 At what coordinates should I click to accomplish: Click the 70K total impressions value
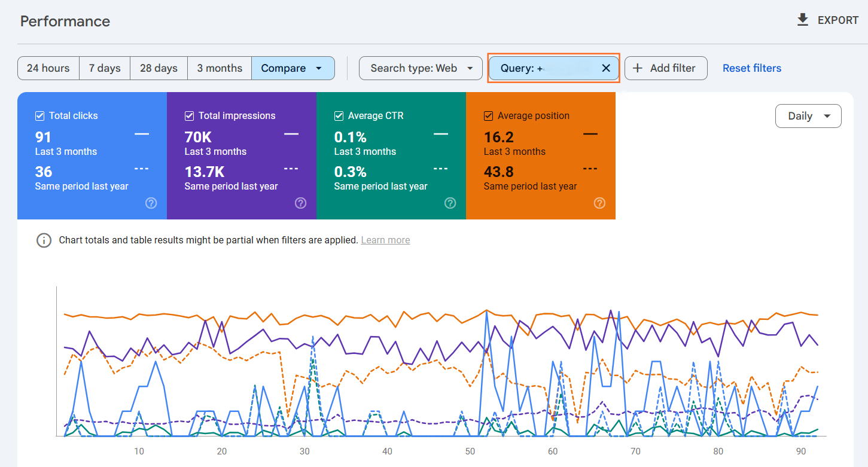(x=198, y=137)
